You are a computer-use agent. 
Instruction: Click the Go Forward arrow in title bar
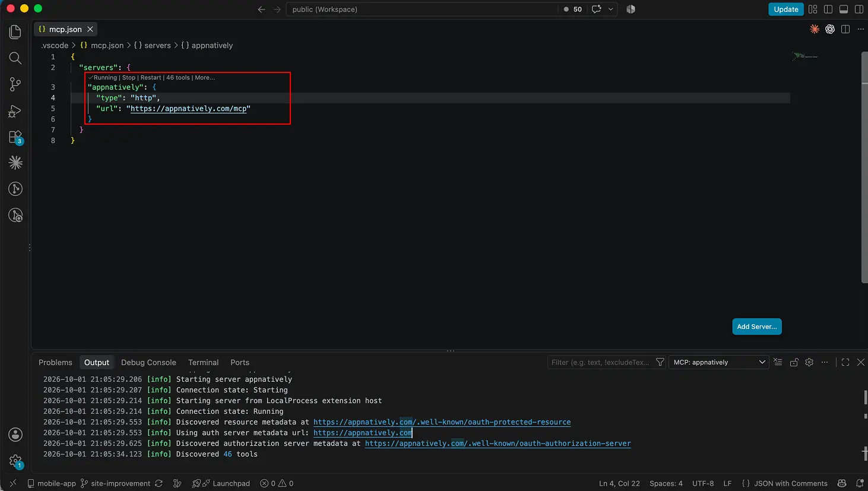(277, 9)
